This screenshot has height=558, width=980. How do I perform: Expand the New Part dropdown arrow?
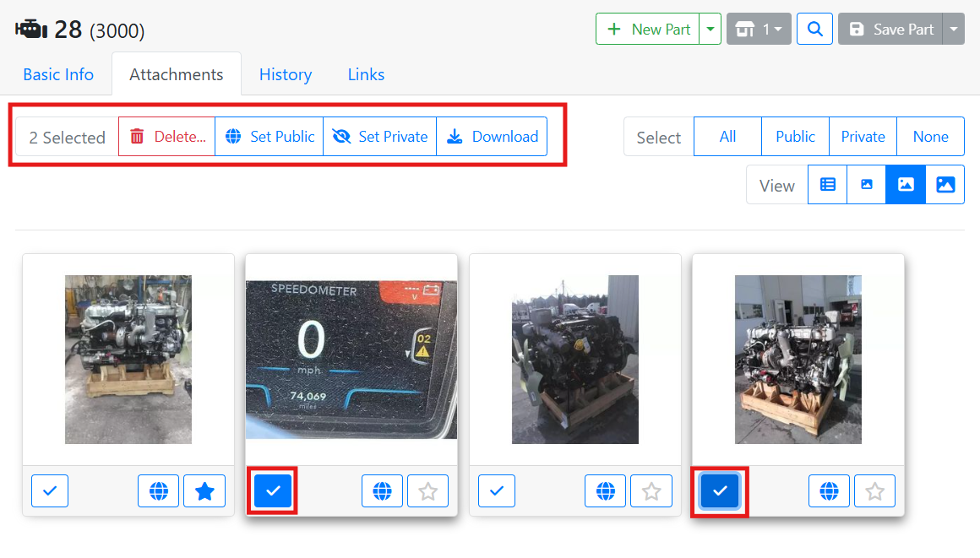coord(710,29)
